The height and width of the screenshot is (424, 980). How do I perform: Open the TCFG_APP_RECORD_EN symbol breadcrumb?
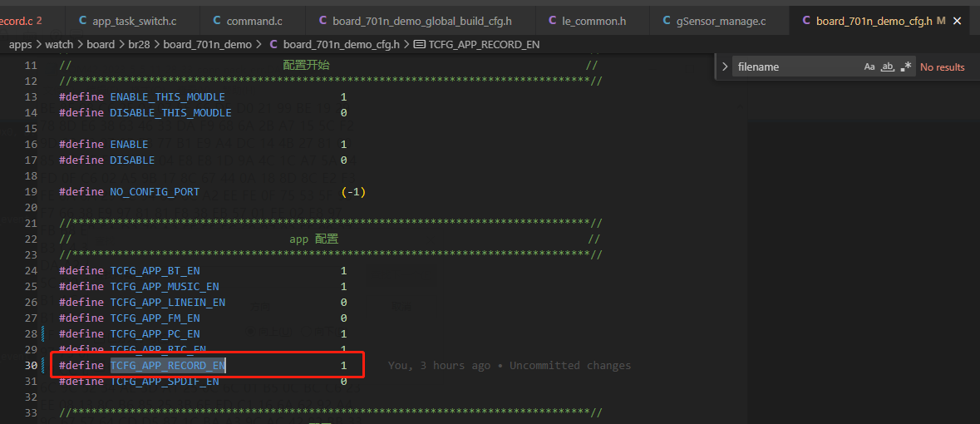tap(485, 44)
